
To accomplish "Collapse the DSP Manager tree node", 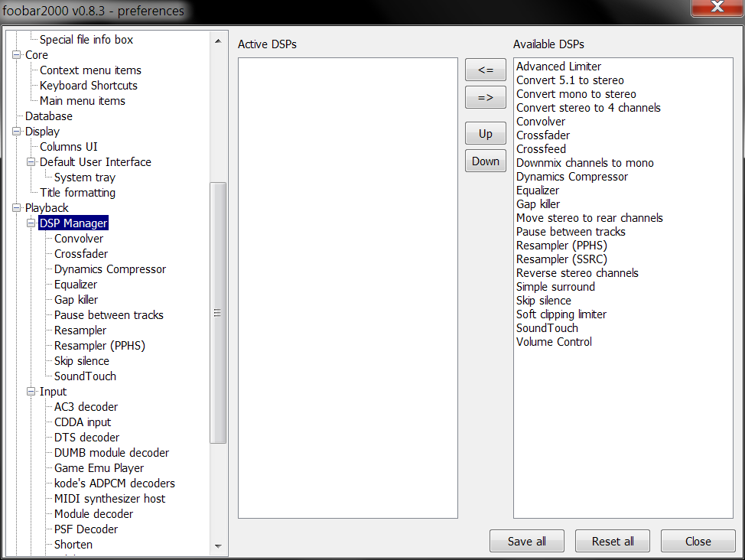I will [x=31, y=223].
